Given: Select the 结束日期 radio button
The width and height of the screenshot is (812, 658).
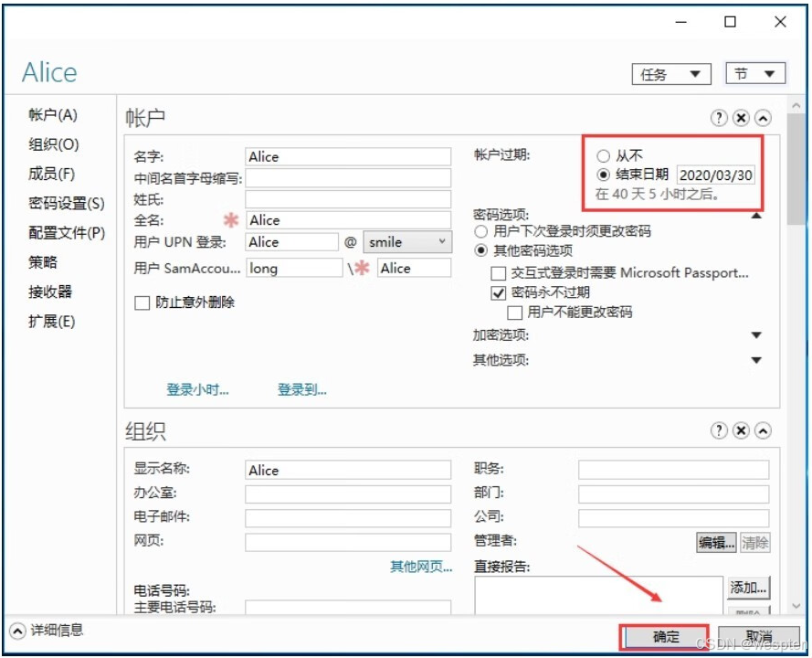Looking at the screenshot, I should point(604,175).
